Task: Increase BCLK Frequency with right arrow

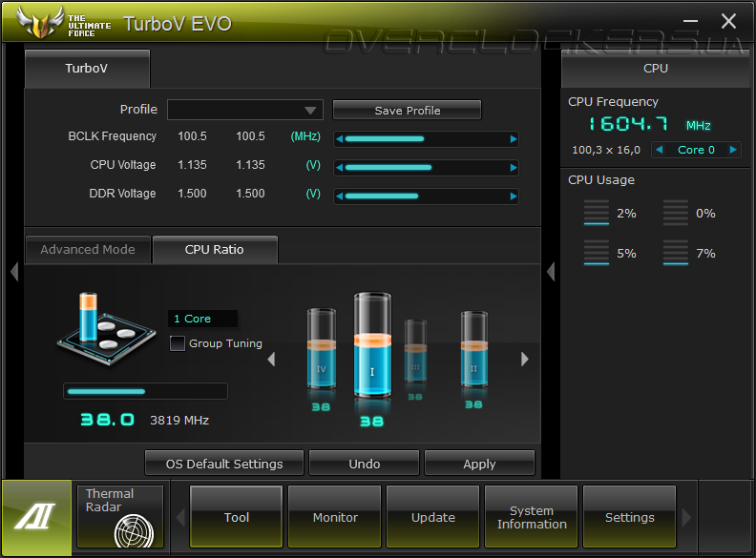Action: [514, 139]
